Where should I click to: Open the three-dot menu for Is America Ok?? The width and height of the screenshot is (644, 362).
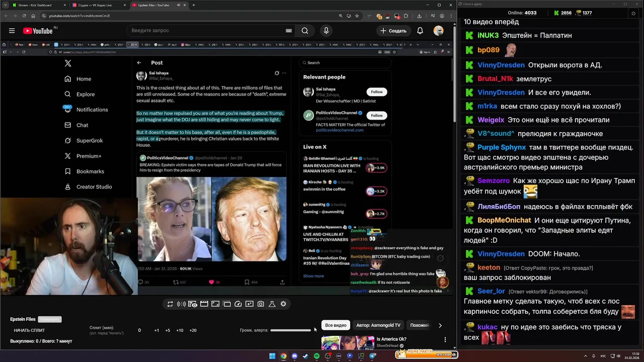pyautogui.click(x=445, y=340)
